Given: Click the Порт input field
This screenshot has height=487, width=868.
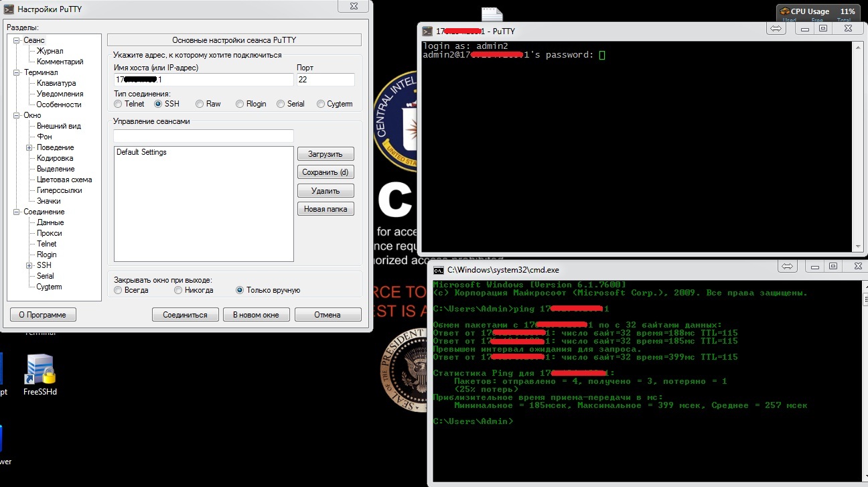Looking at the screenshot, I should (x=325, y=80).
